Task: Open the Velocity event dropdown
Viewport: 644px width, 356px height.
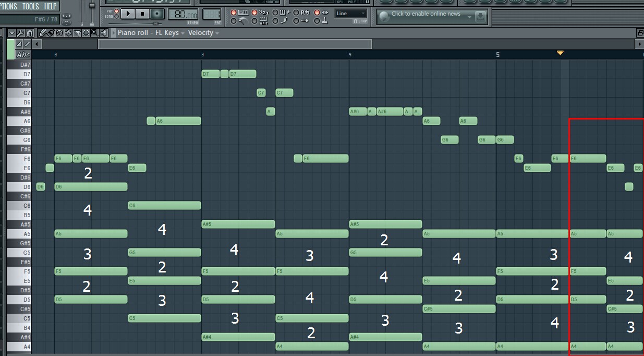Action: coord(203,33)
